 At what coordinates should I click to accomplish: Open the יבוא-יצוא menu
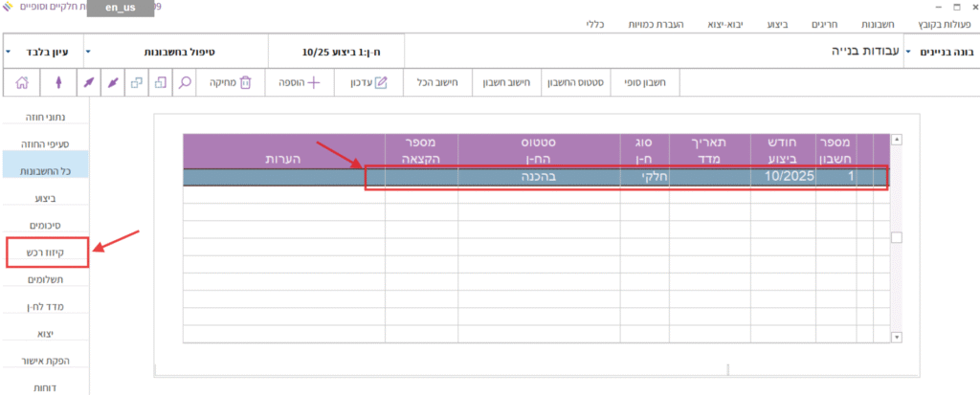pos(727,21)
